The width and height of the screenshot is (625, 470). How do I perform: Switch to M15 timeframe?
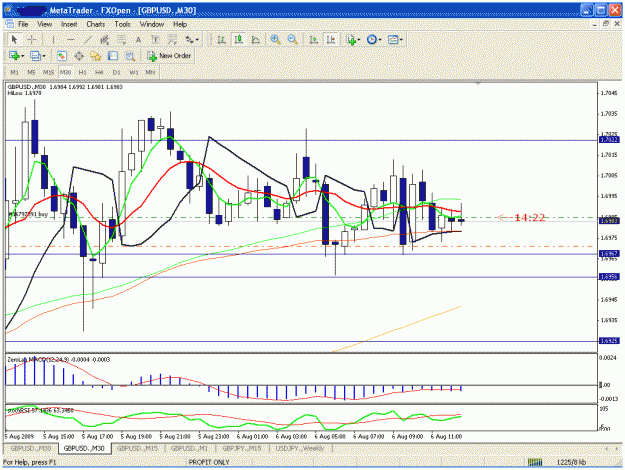(x=49, y=73)
